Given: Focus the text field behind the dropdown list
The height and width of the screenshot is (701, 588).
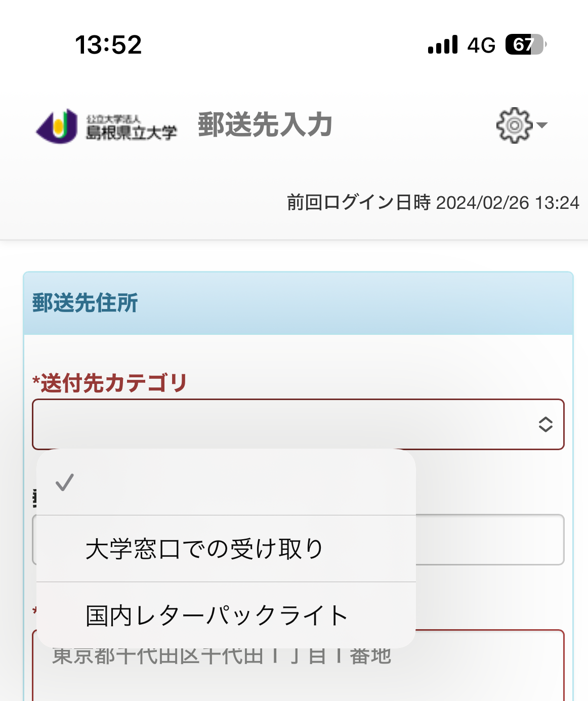Looking at the screenshot, I should tap(489, 540).
